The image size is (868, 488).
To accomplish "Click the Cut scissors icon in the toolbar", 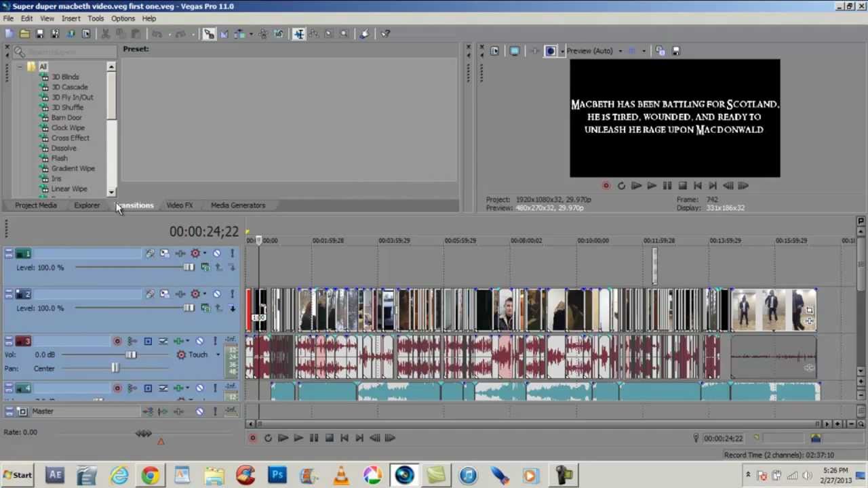I will click(x=104, y=34).
